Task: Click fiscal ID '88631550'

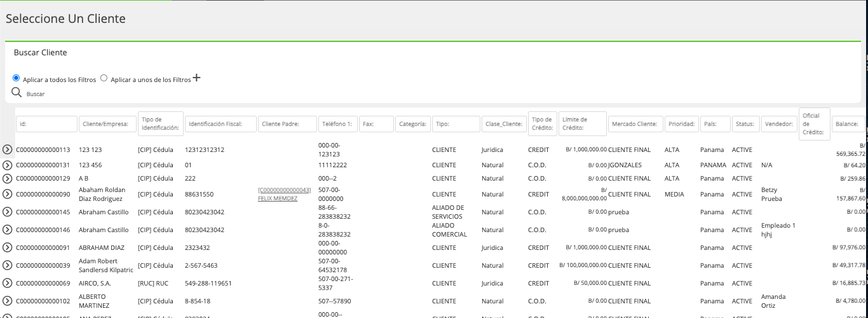Action: 199,195
